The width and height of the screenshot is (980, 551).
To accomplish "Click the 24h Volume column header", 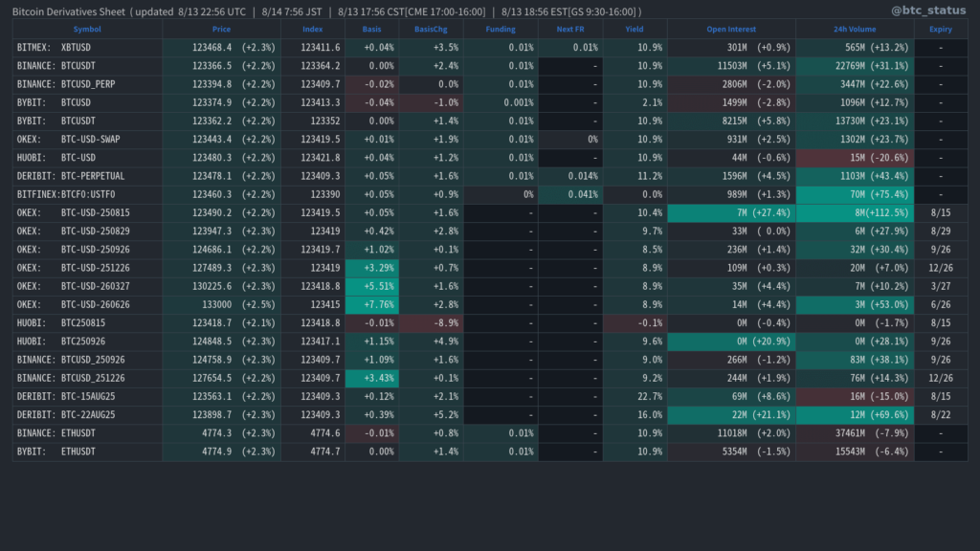I will pos(855,29).
